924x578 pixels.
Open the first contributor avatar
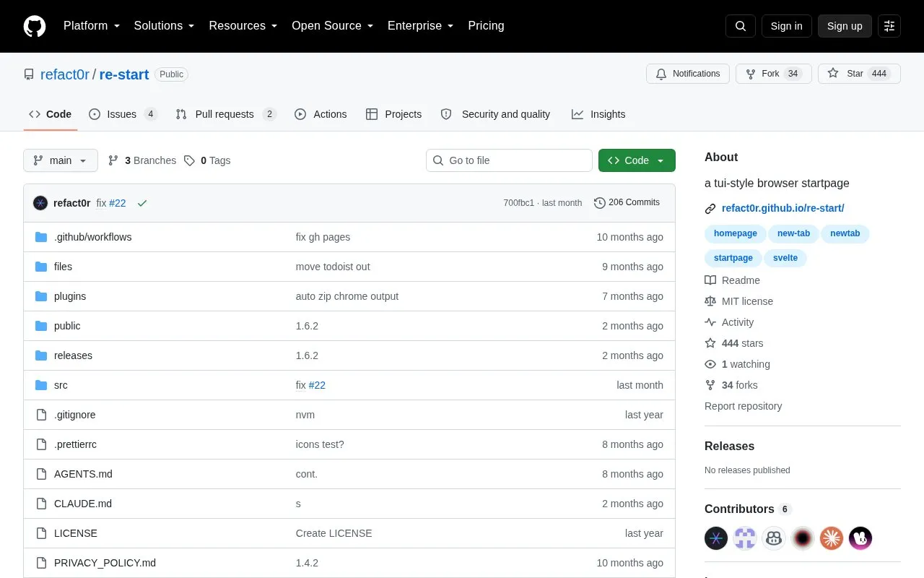(716, 538)
